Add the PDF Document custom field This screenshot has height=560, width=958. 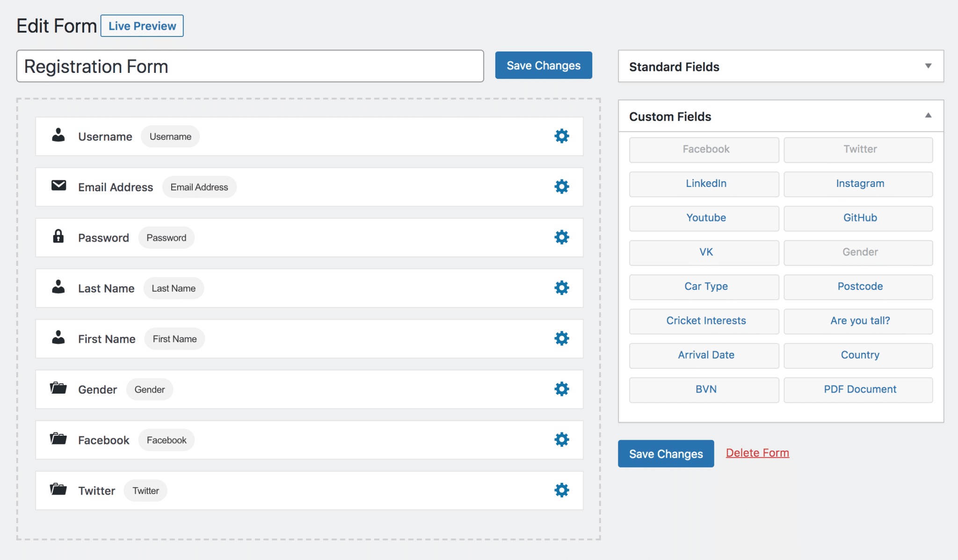(x=858, y=389)
